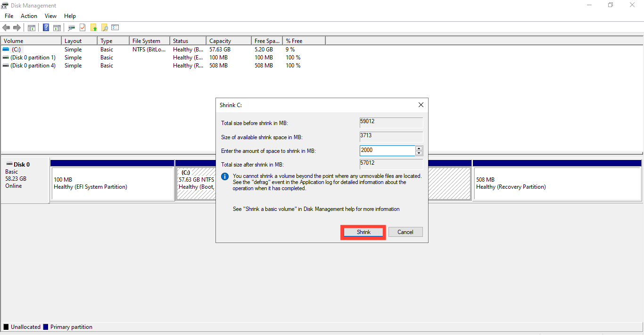
Task: Open Help via blue question mark icon
Action: coord(46,28)
